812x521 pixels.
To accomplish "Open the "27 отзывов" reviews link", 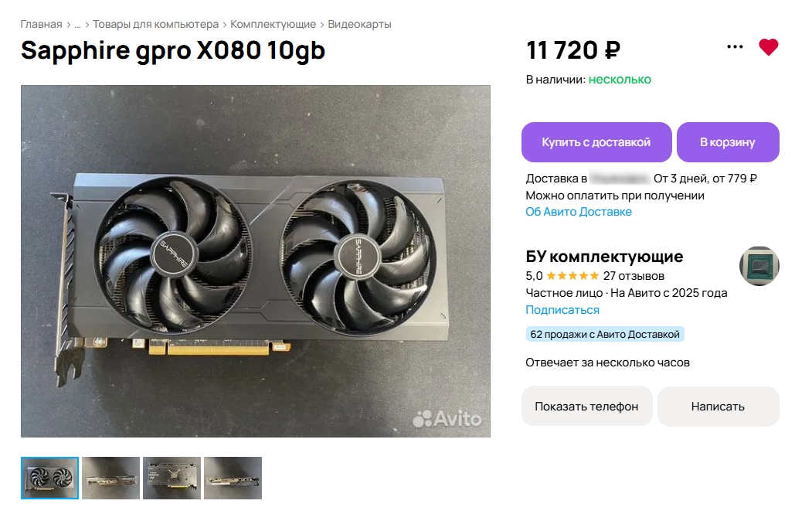I will (x=634, y=276).
